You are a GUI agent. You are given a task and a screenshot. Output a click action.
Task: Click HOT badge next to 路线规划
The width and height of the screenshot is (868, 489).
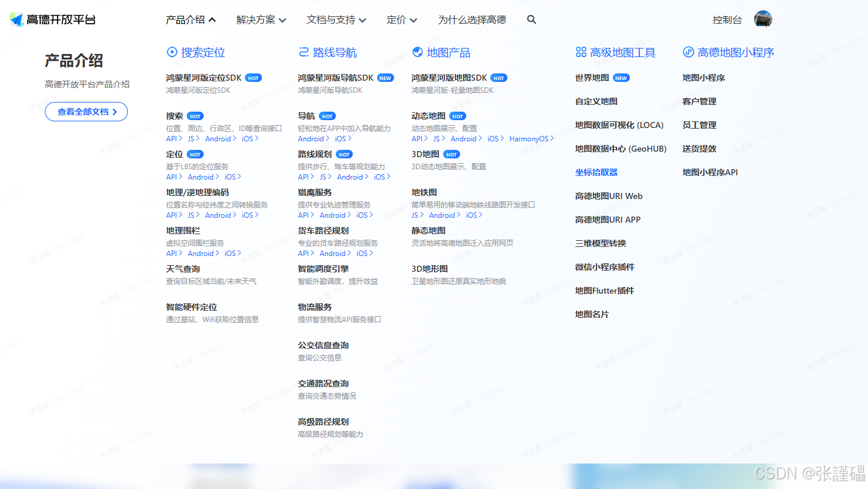pyautogui.click(x=344, y=154)
